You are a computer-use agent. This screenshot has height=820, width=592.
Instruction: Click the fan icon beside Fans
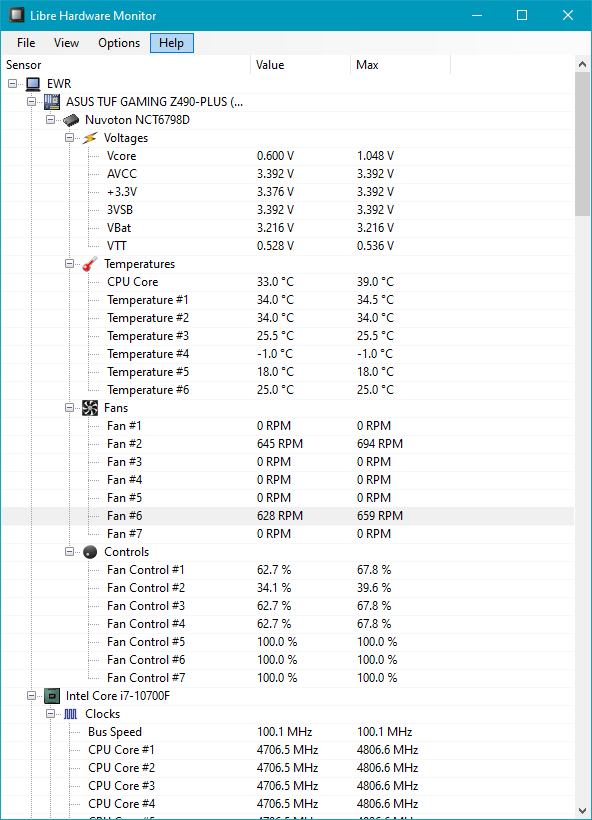coord(89,407)
